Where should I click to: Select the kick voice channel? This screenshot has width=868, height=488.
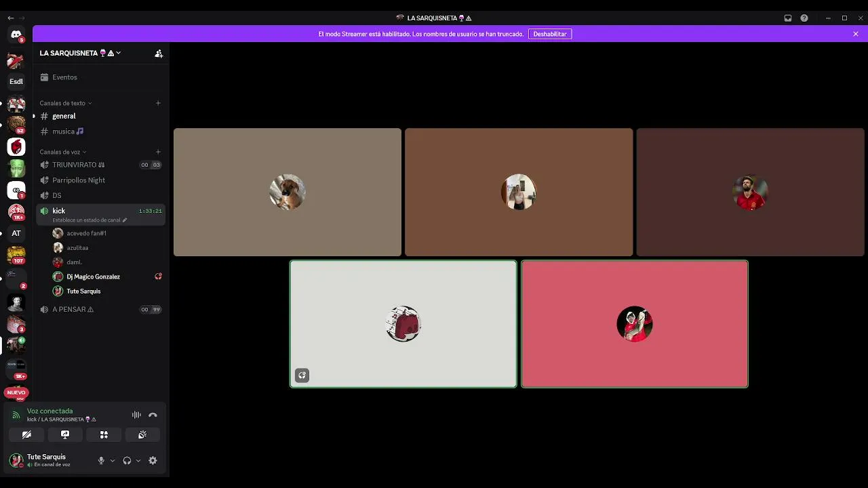[x=101, y=214]
